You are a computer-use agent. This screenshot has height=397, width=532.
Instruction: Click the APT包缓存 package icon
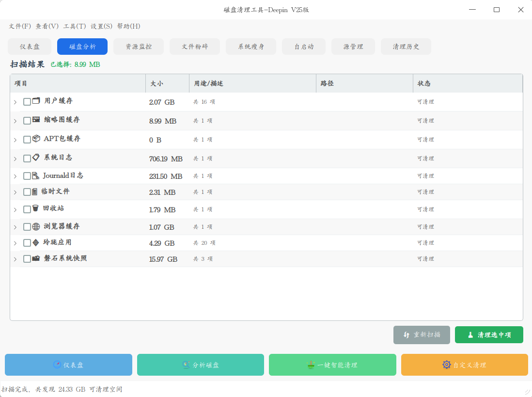pyautogui.click(x=36, y=139)
